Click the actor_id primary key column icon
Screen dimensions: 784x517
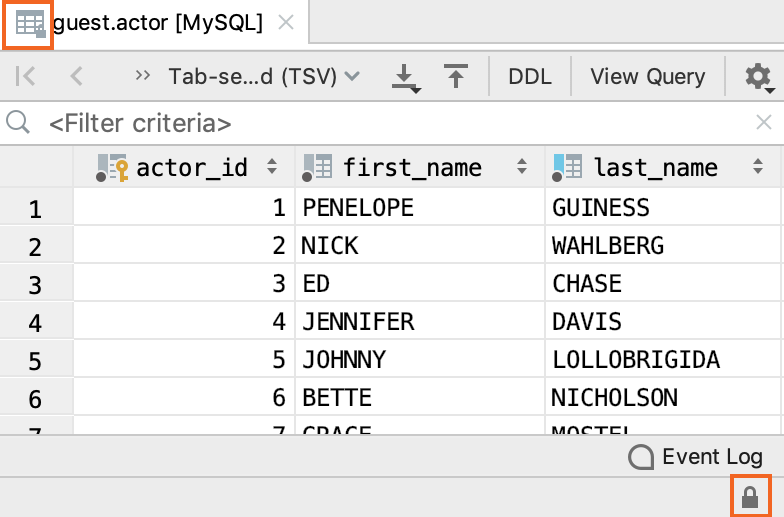point(112,168)
